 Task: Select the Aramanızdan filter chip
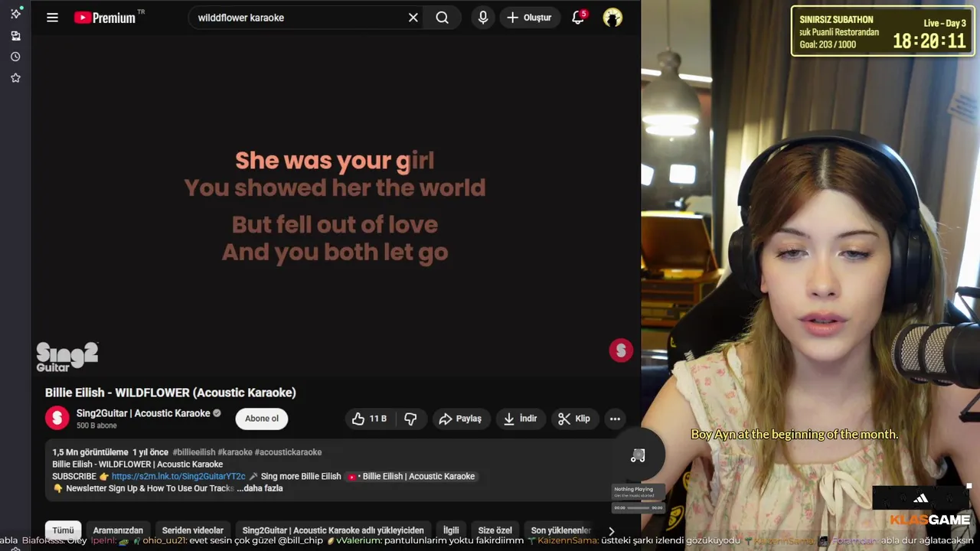point(118,530)
